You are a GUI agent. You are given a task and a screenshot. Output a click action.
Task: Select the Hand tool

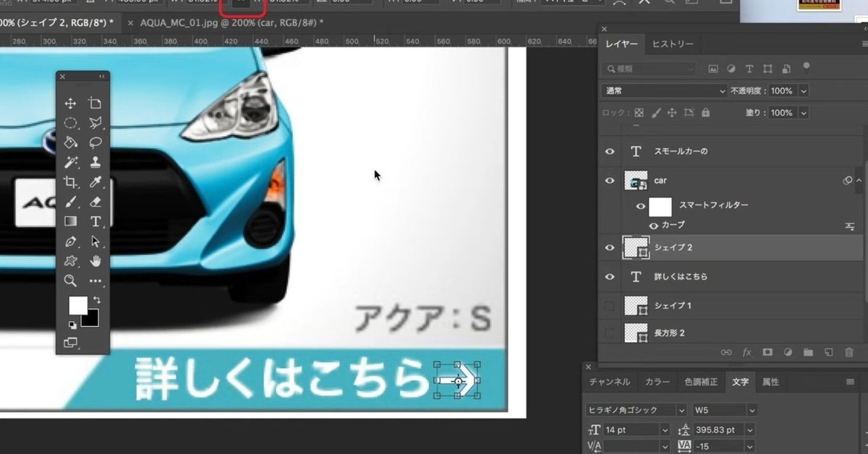point(95,261)
